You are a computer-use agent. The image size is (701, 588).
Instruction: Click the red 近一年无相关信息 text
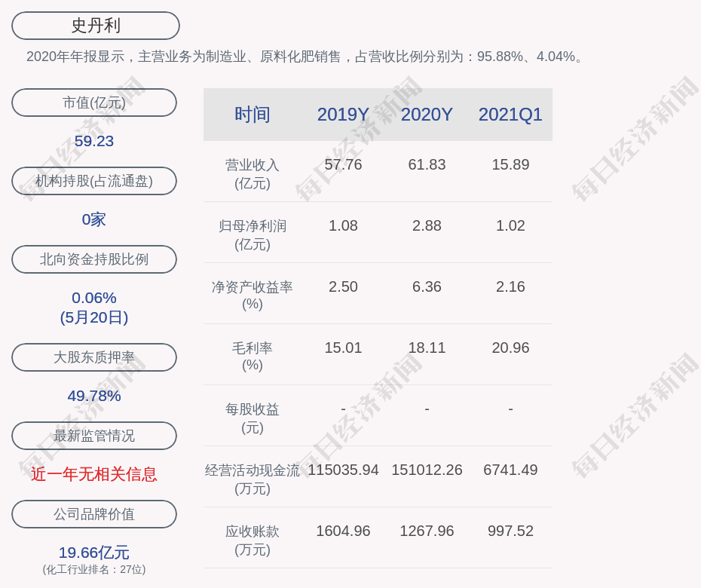point(94,474)
